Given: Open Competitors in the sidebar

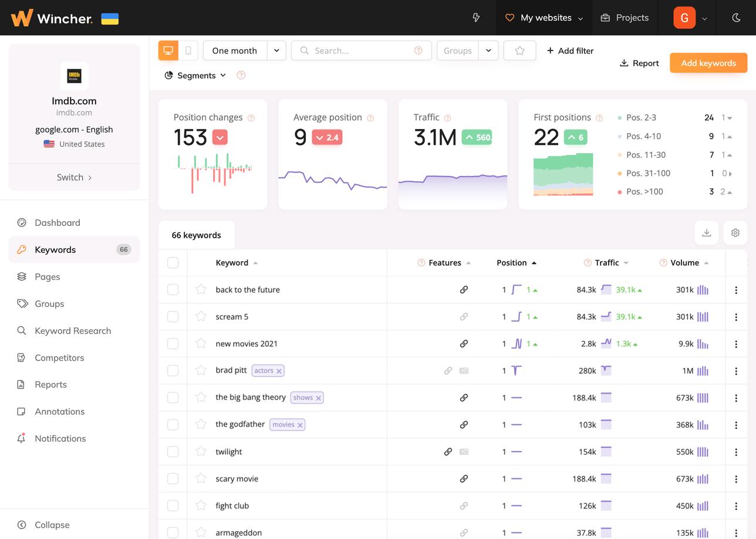Looking at the screenshot, I should click(59, 358).
